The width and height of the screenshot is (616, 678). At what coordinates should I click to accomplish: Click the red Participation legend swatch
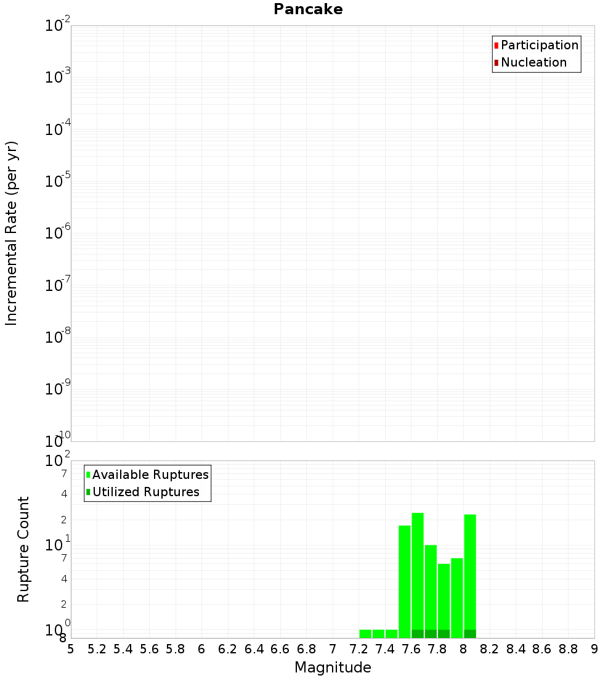pyautogui.click(x=496, y=45)
